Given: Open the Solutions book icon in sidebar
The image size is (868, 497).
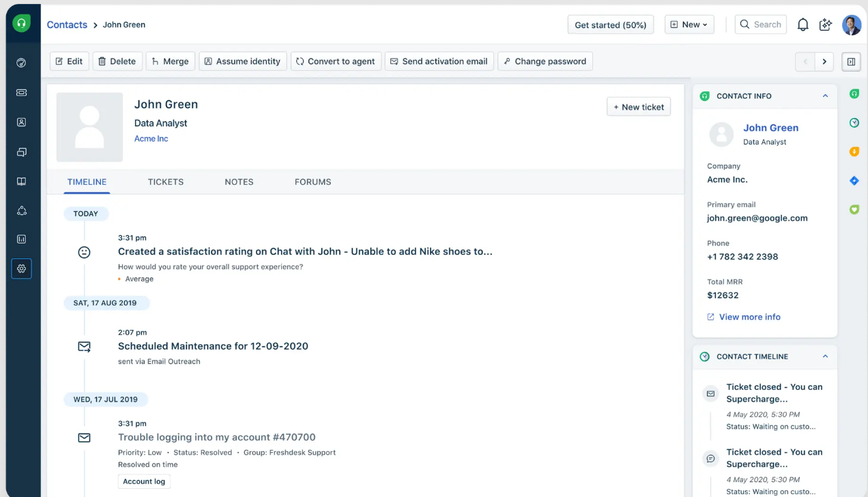Looking at the screenshot, I should (21, 182).
